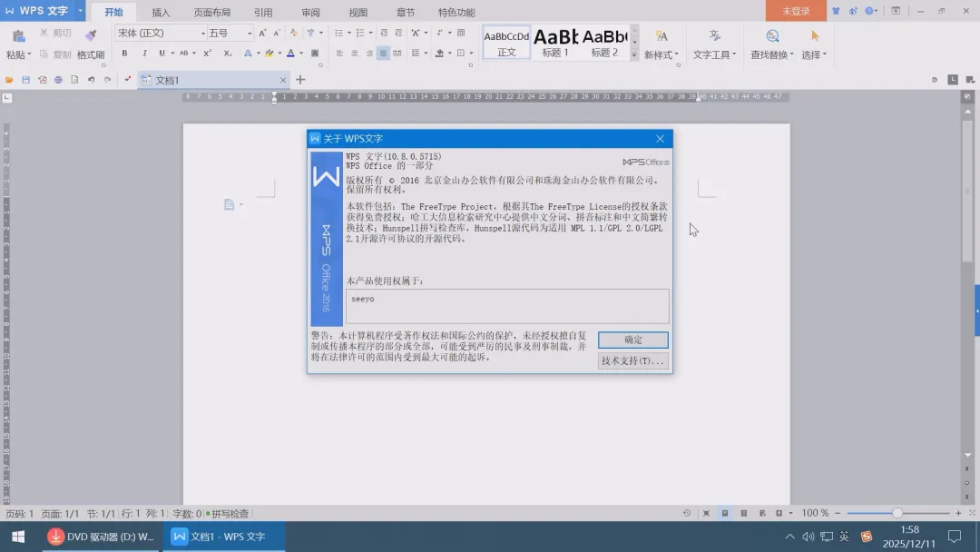This screenshot has width=980, height=552.
Task: Align text left
Action: point(339,54)
